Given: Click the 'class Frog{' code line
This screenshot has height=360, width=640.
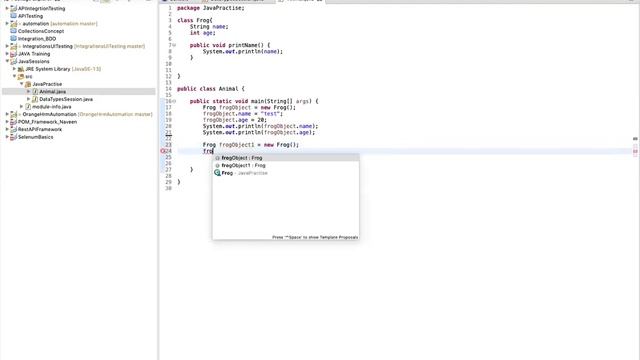Looking at the screenshot, I should [x=195, y=20].
